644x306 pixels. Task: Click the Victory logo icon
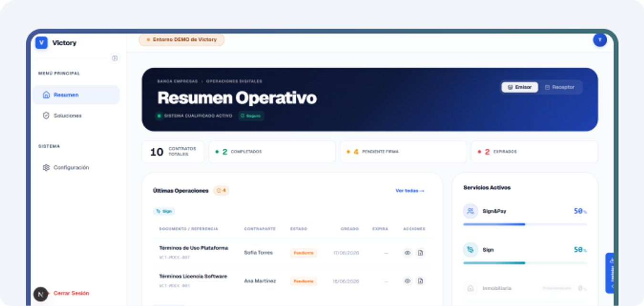coord(42,43)
